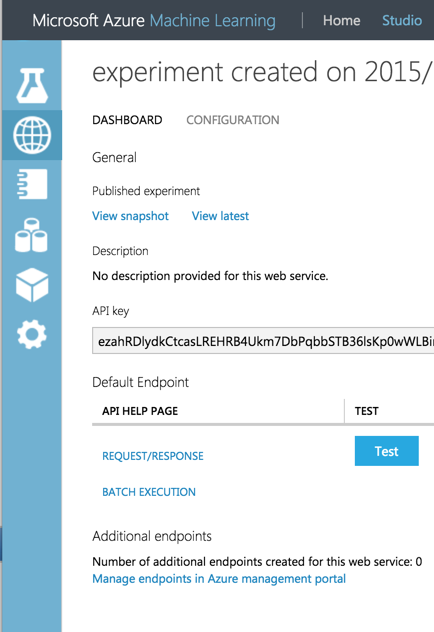Image resolution: width=434 pixels, height=632 pixels.
Task: Open the REQUEST/RESPONSE help page
Action: click(153, 456)
